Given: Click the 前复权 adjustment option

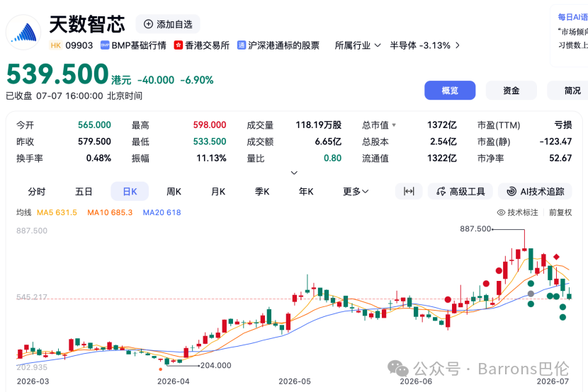Looking at the screenshot, I should [560, 213].
